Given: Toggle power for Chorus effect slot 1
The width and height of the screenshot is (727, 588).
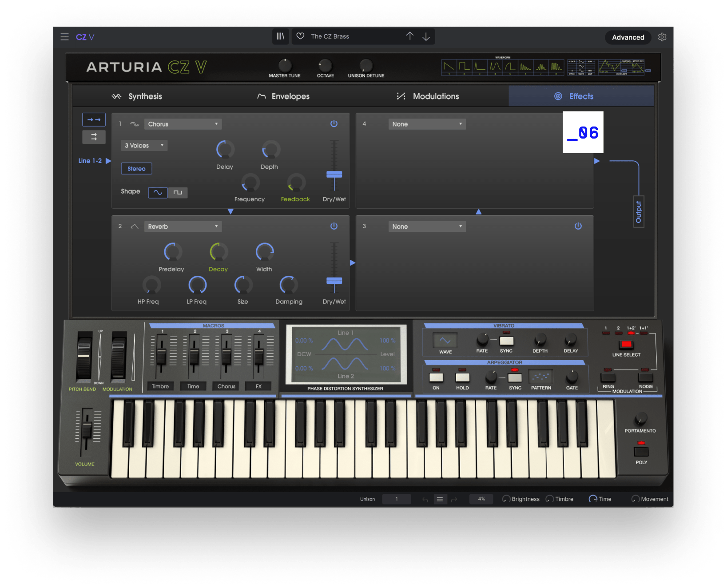Looking at the screenshot, I should [334, 123].
